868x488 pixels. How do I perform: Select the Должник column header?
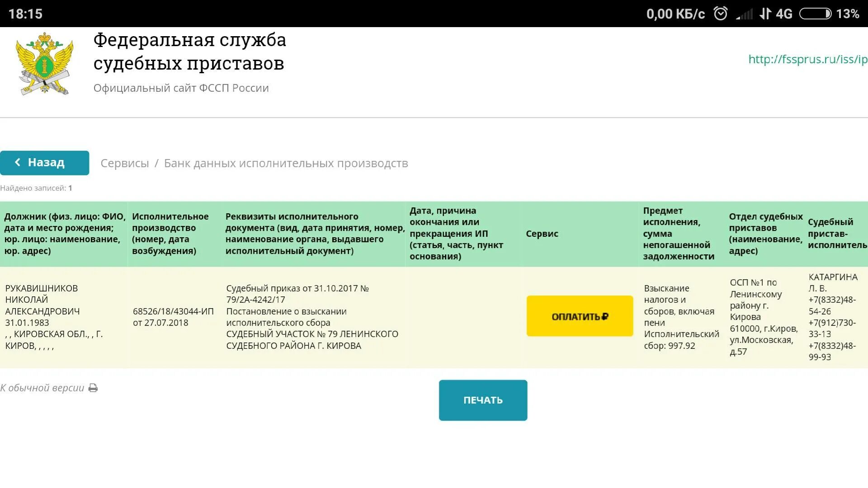[x=64, y=234]
